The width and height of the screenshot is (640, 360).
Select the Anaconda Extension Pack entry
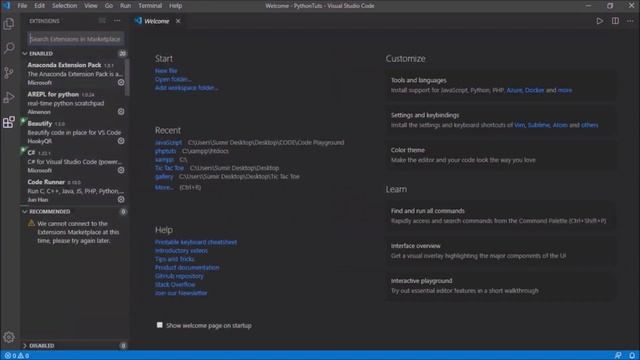[74, 73]
